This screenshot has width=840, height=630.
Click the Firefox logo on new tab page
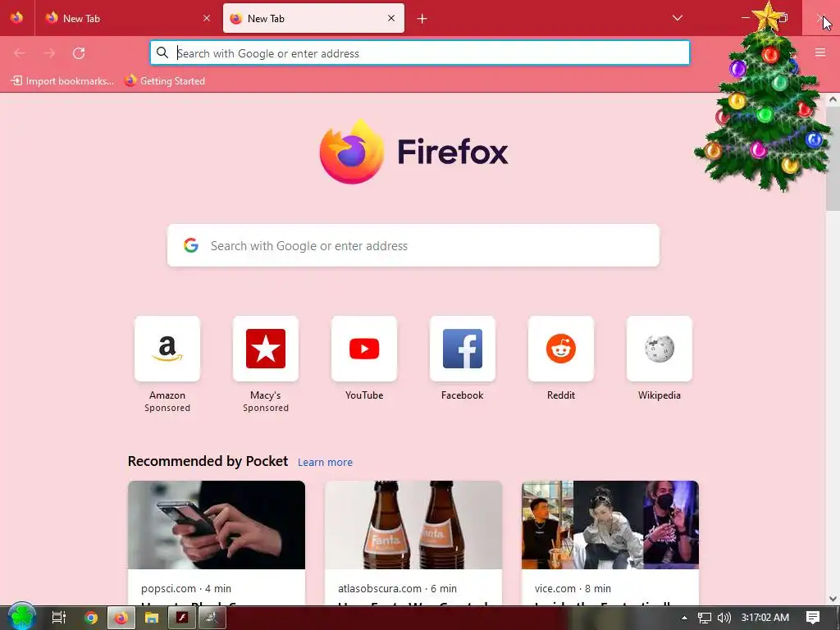click(413, 152)
